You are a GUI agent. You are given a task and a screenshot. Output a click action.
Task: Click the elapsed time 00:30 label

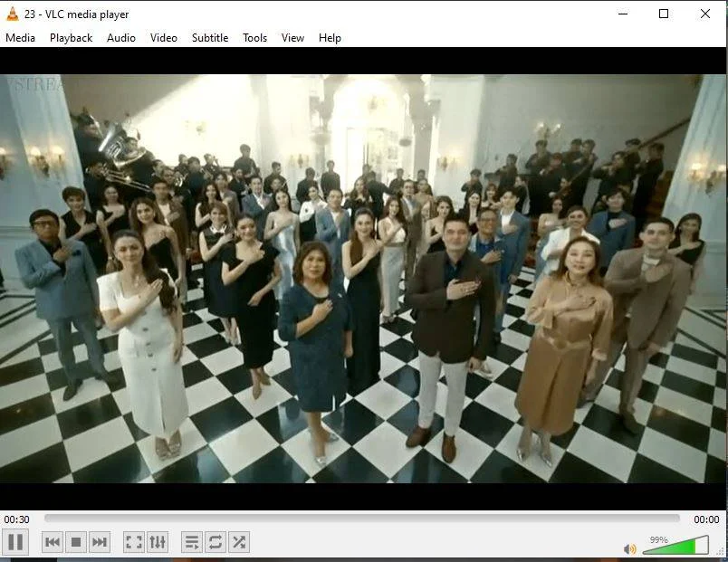[16, 519]
